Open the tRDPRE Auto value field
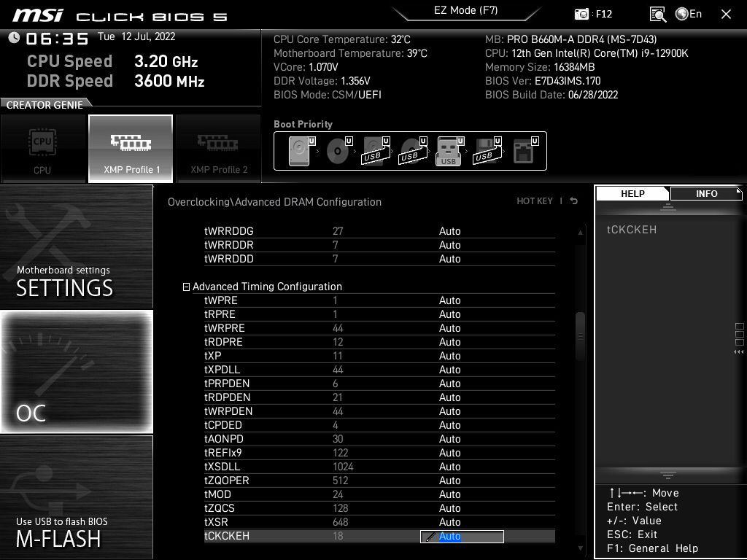 449,342
